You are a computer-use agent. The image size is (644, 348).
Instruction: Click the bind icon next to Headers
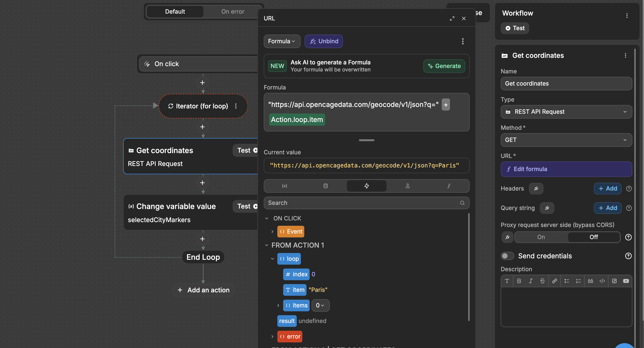(536, 188)
